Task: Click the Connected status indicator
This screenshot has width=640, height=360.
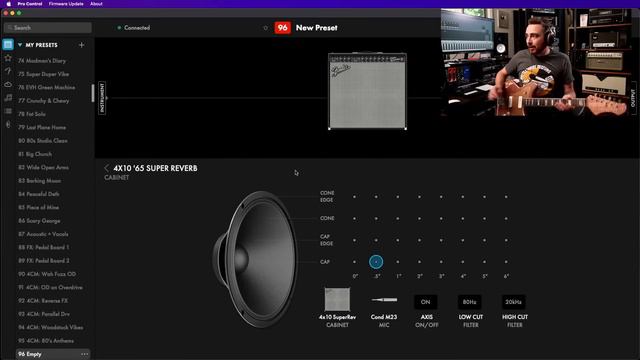Action: (x=134, y=28)
